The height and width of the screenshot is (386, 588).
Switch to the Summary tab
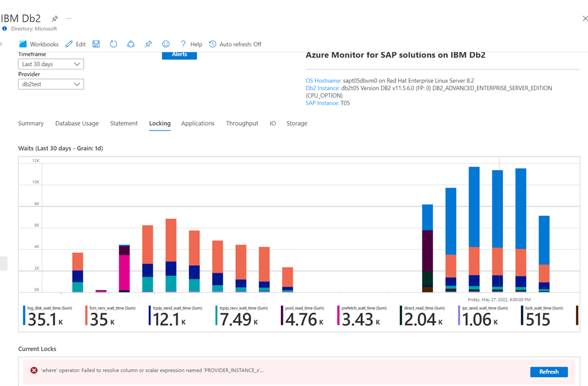tap(31, 123)
